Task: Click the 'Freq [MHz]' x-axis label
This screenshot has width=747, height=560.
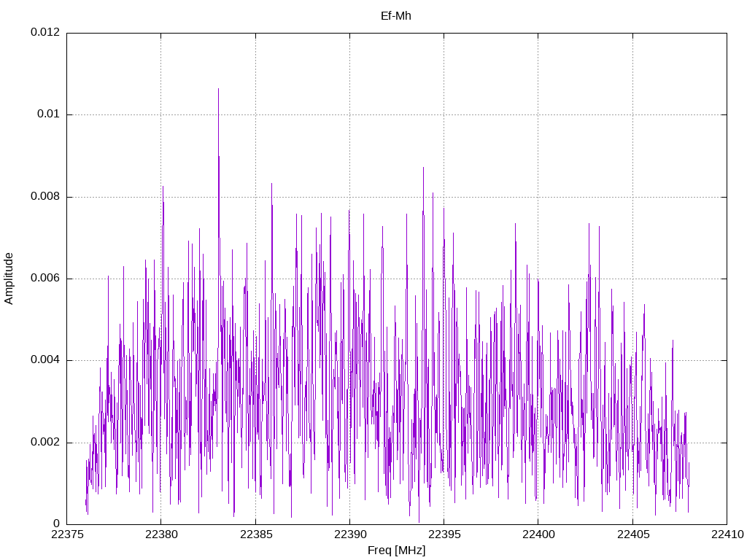Action: 396,551
